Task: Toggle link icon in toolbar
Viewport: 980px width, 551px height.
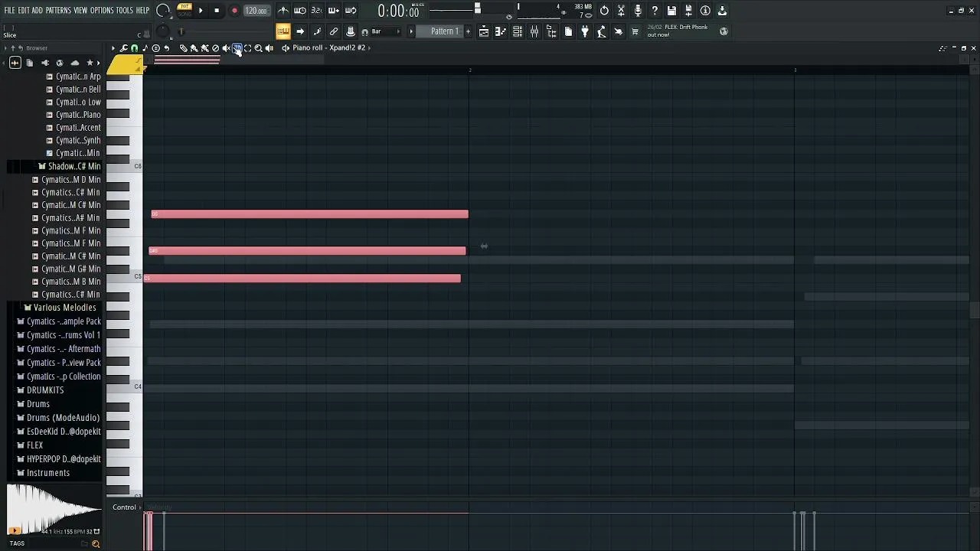Action: point(334,31)
